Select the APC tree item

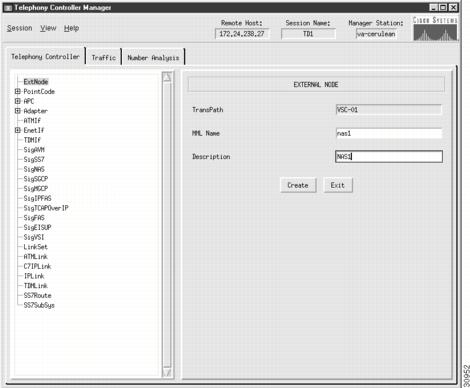(29, 101)
